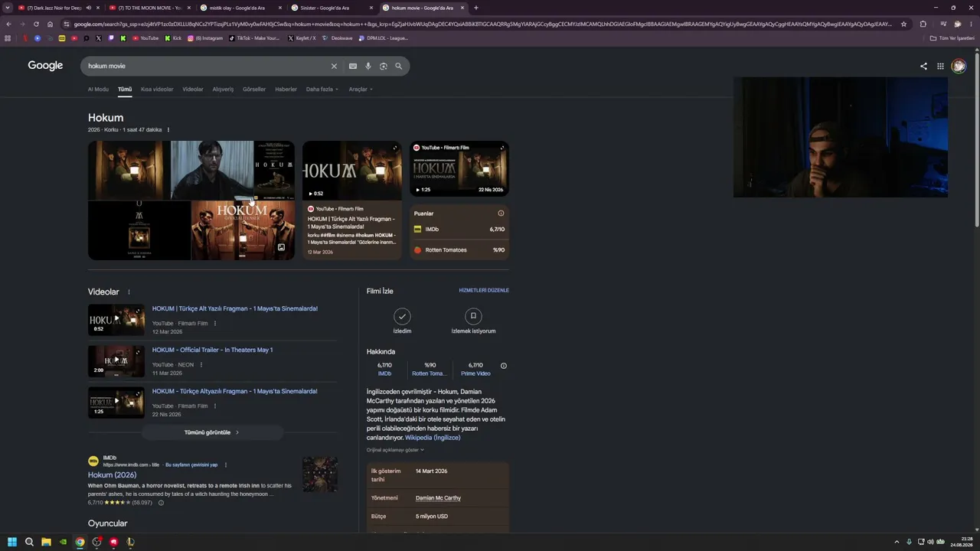Open the Chrome three-dot menu
This screenshot has height=551, width=980.
tap(972, 24)
